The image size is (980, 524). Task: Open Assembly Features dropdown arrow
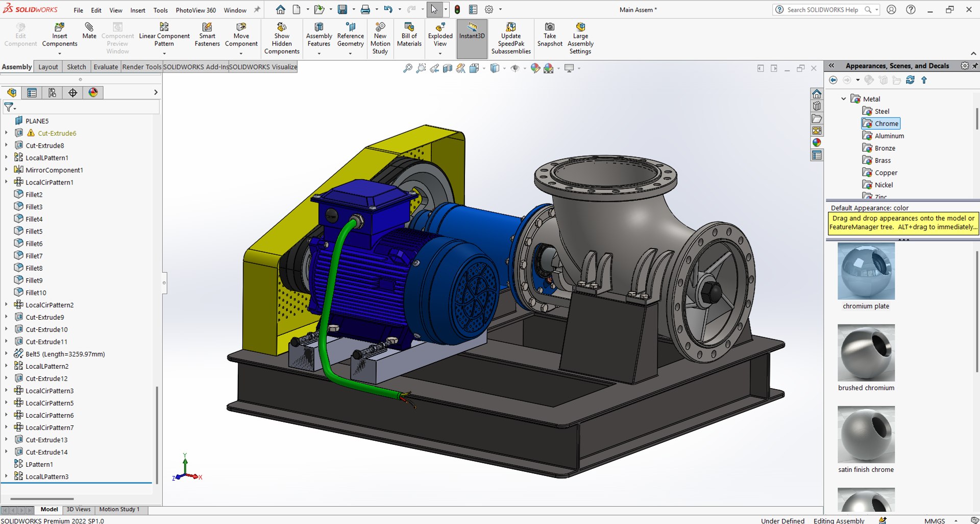[x=319, y=54]
